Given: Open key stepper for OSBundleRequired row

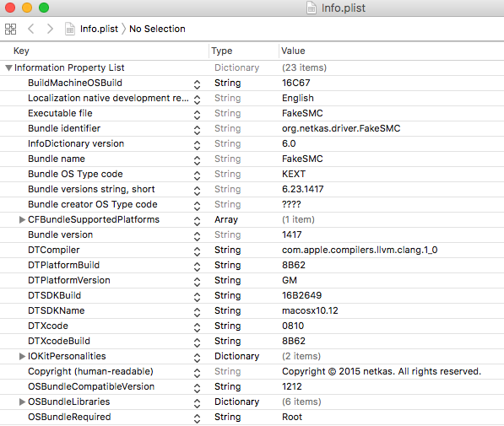Looking at the screenshot, I should [197, 418].
